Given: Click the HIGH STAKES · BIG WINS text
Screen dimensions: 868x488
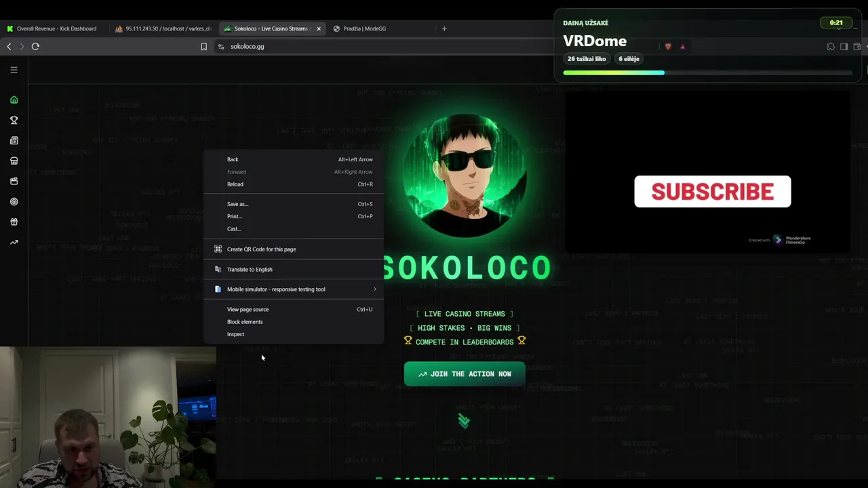Looking at the screenshot, I should (x=465, y=328).
